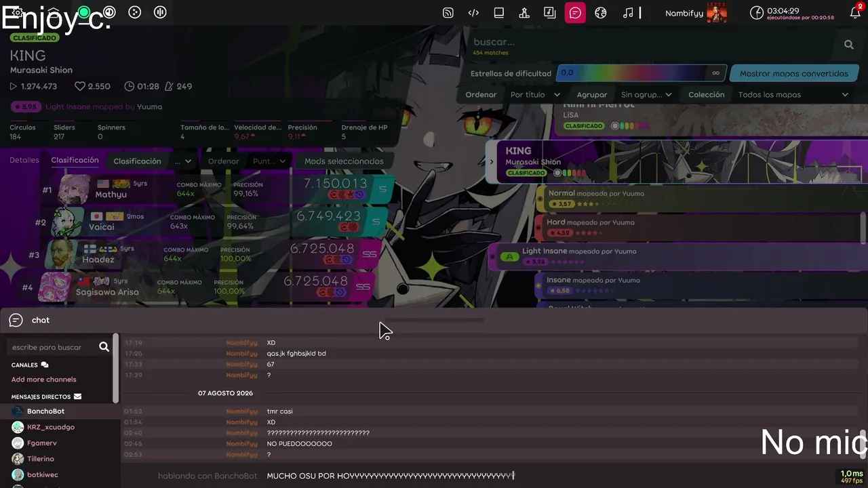Click Add more channels link
This screenshot has height=488, width=868.
click(43, 380)
